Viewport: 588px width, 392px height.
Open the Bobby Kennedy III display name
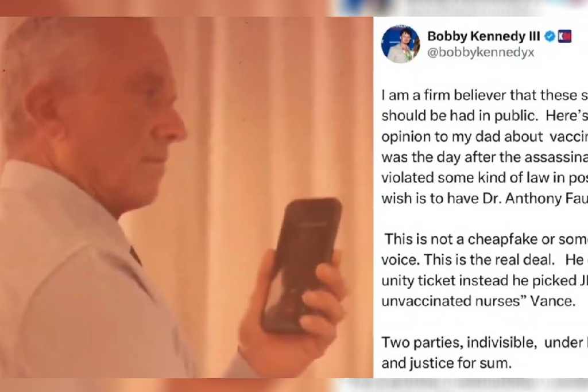[x=483, y=36]
